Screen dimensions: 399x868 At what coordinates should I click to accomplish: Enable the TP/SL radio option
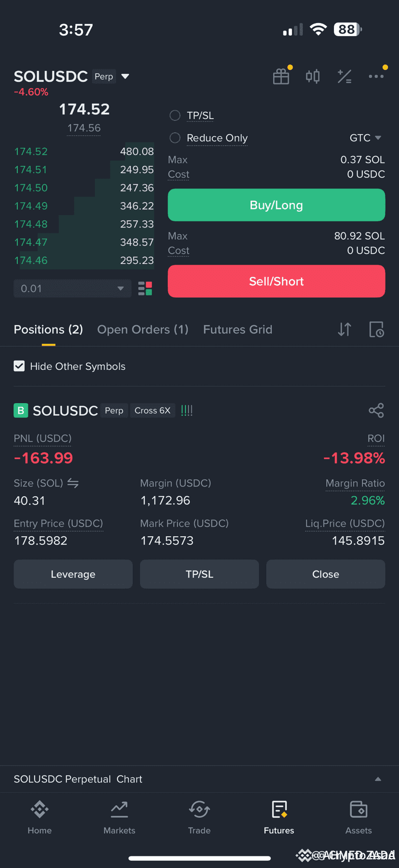click(175, 116)
